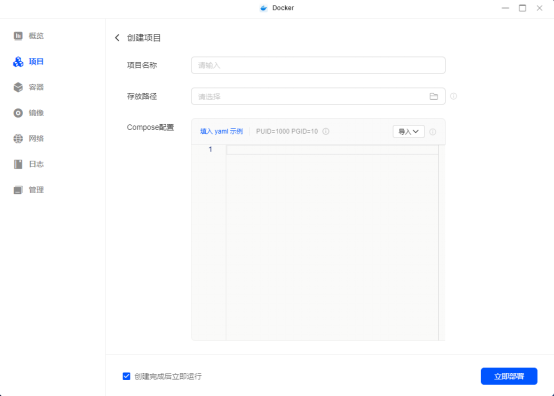Viewport: 554px width, 396px height.
Task: Show info tooltip next to 存放路径 field
Action: click(453, 96)
